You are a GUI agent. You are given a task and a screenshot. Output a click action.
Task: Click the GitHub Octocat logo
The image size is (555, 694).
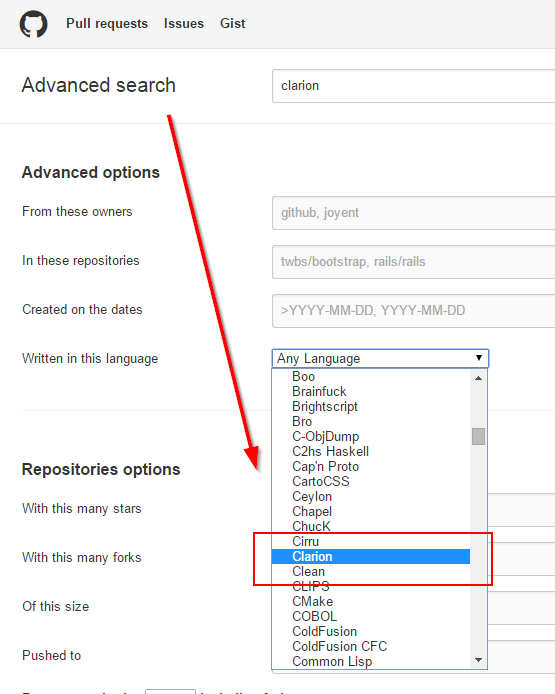click(34, 24)
